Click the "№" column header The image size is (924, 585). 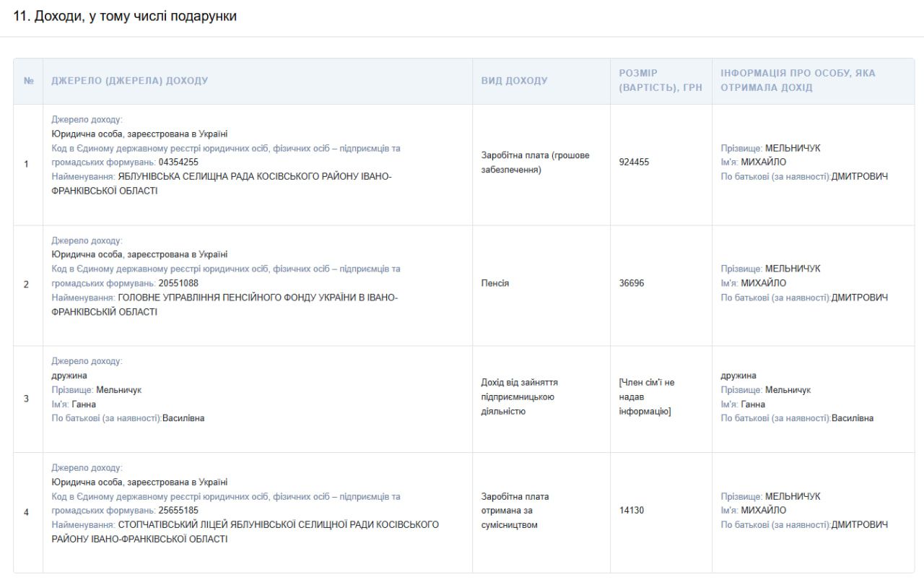tap(28, 81)
